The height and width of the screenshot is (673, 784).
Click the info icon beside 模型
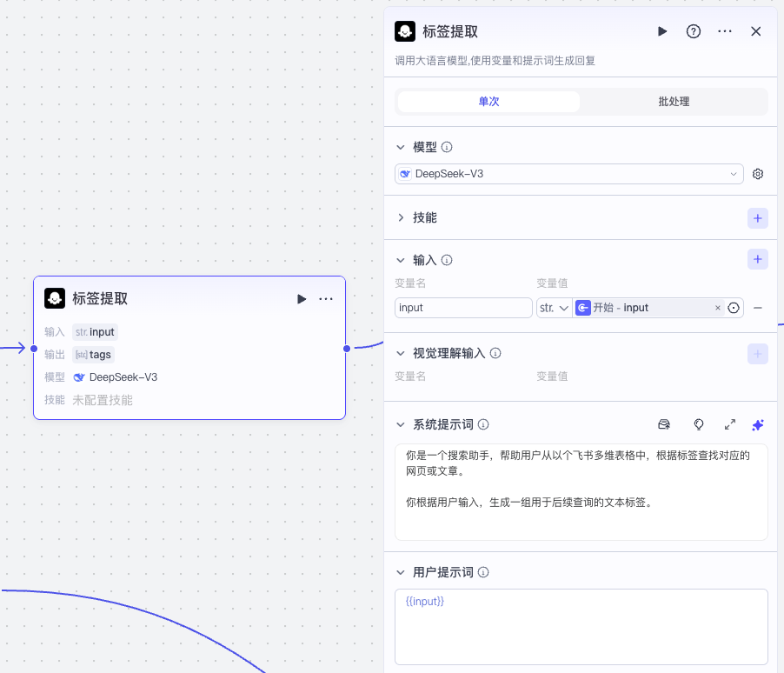[446, 147]
